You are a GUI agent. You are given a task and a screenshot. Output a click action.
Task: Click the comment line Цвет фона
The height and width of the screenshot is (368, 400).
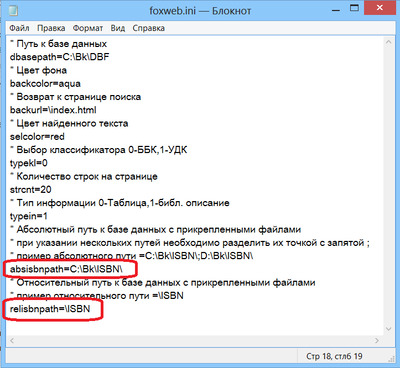pyautogui.click(x=38, y=70)
